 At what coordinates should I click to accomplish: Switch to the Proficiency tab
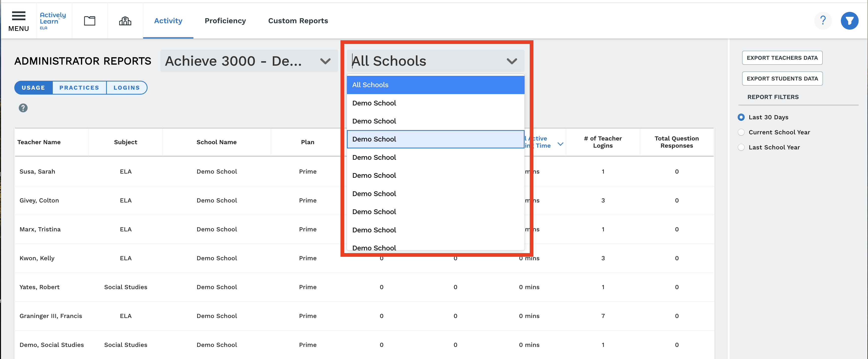point(225,21)
